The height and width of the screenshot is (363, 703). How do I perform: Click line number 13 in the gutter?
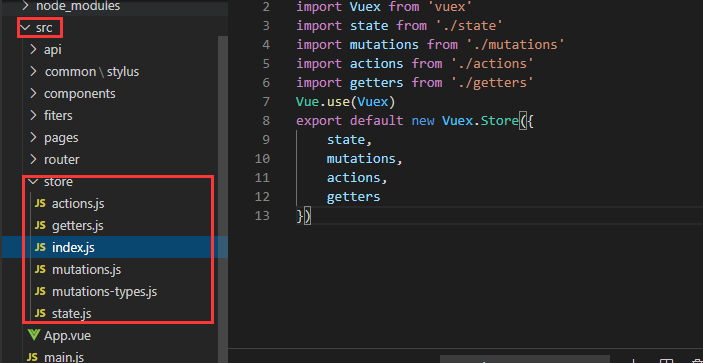262,216
